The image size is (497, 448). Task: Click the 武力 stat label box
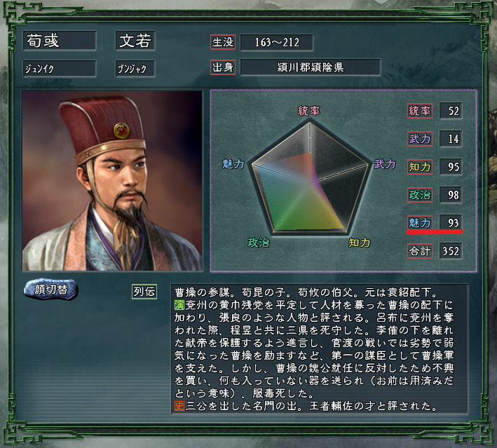(x=420, y=139)
